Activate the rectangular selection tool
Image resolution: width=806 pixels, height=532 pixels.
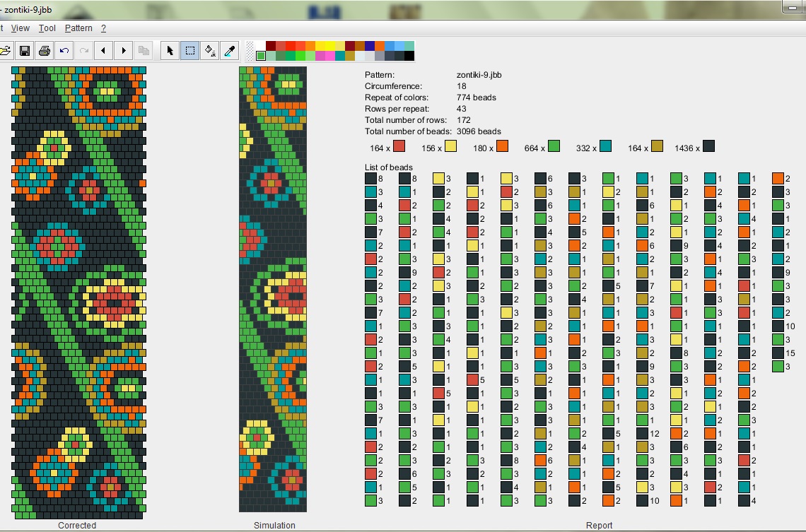pos(189,50)
